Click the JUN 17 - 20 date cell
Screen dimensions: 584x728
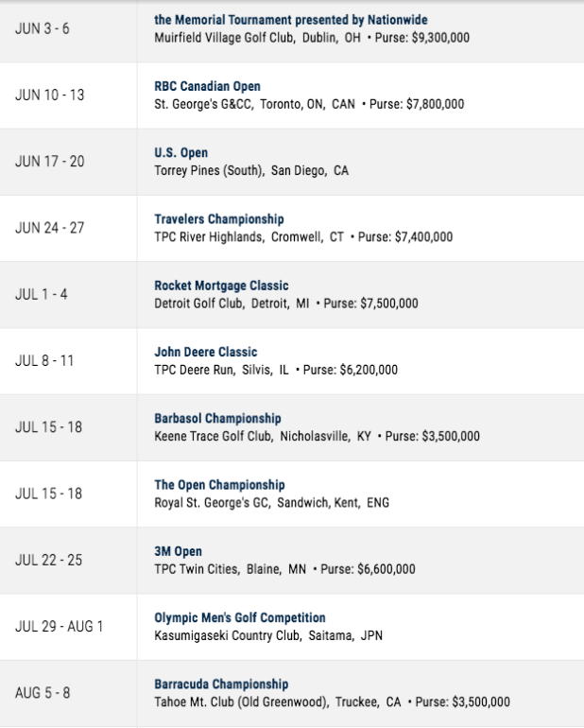pyautogui.click(x=68, y=162)
